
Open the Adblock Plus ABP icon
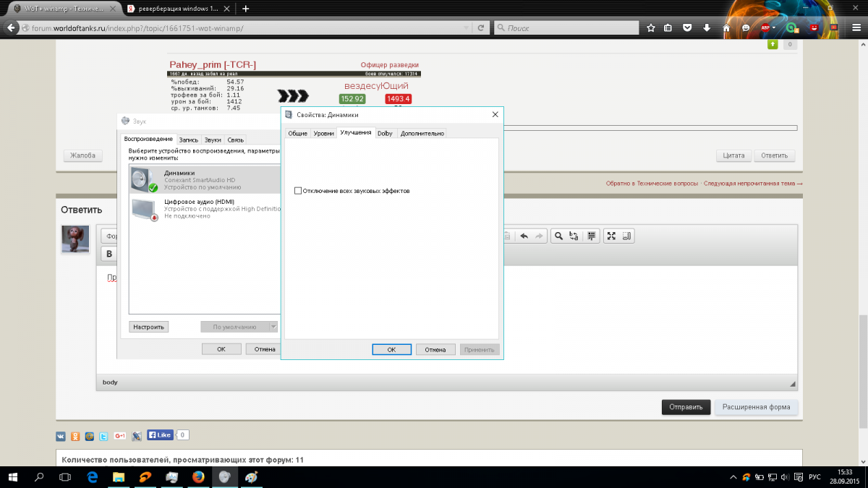[x=765, y=27]
